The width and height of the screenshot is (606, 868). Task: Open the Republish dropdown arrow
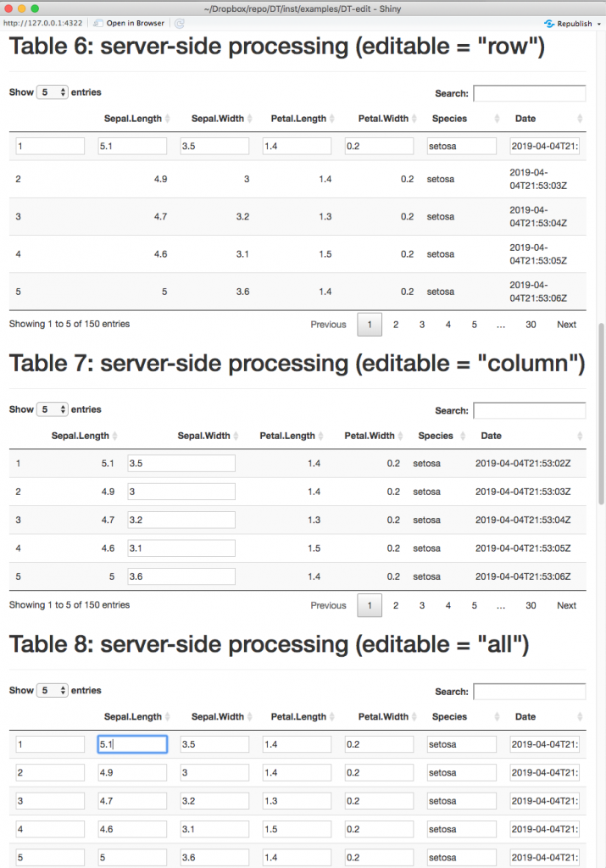click(599, 24)
